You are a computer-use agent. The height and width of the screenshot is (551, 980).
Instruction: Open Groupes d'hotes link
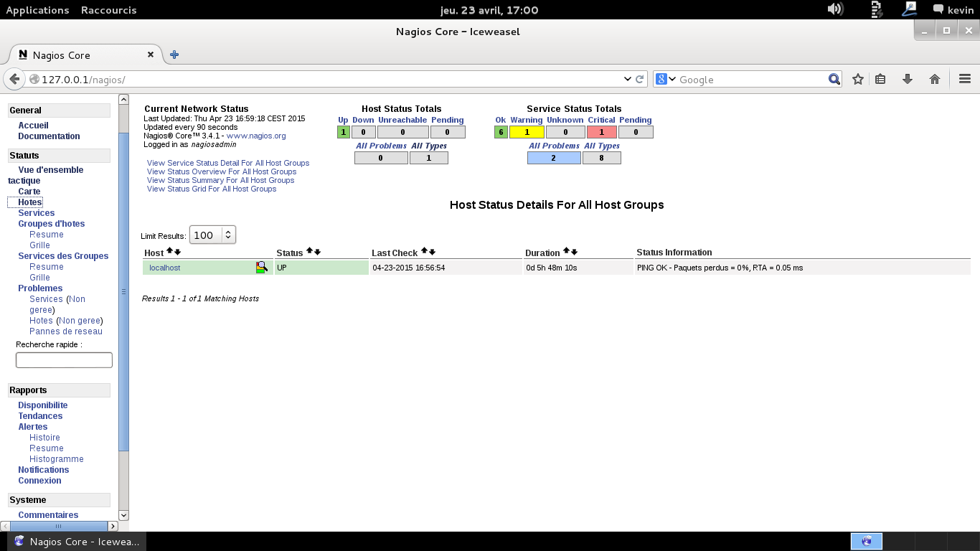52,224
